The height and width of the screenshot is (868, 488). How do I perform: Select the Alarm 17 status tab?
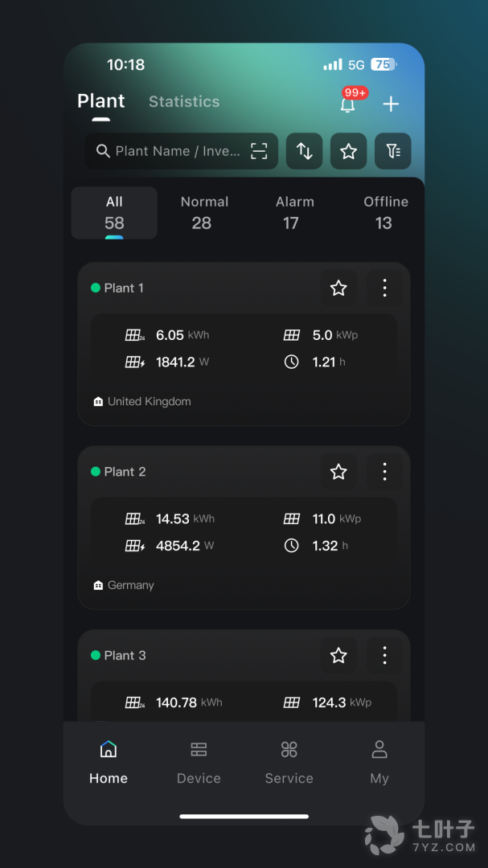point(295,212)
